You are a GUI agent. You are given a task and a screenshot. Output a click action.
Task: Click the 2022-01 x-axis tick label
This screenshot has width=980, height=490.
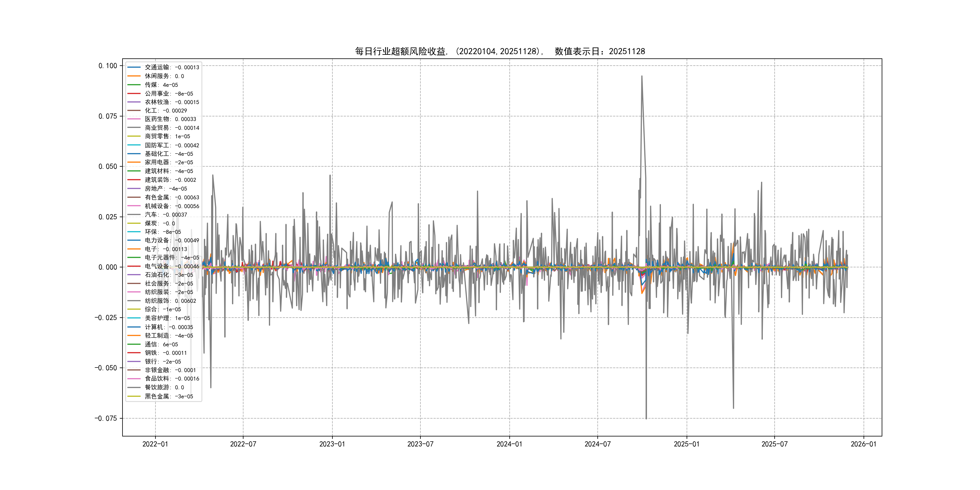tap(155, 444)
